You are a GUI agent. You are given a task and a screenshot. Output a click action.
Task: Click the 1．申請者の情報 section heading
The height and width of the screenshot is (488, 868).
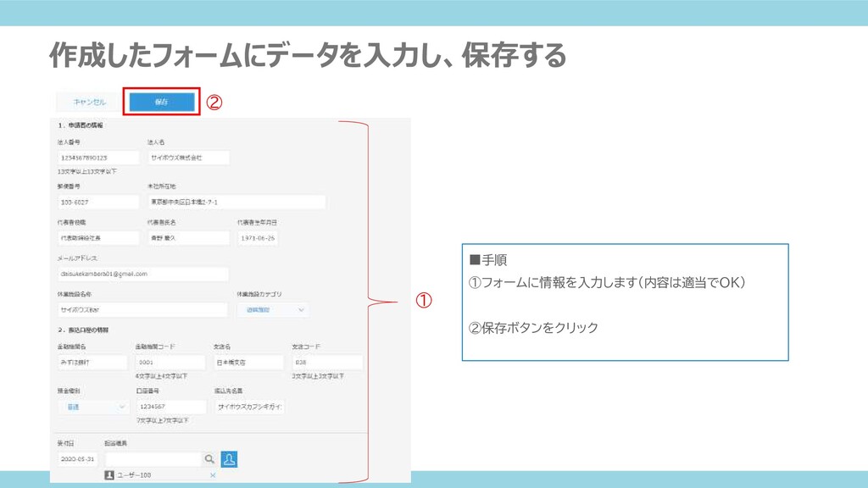(81, 125)
